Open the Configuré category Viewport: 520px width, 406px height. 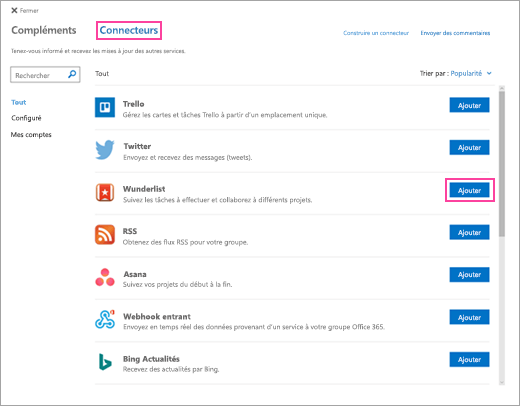tap(26, 118)
